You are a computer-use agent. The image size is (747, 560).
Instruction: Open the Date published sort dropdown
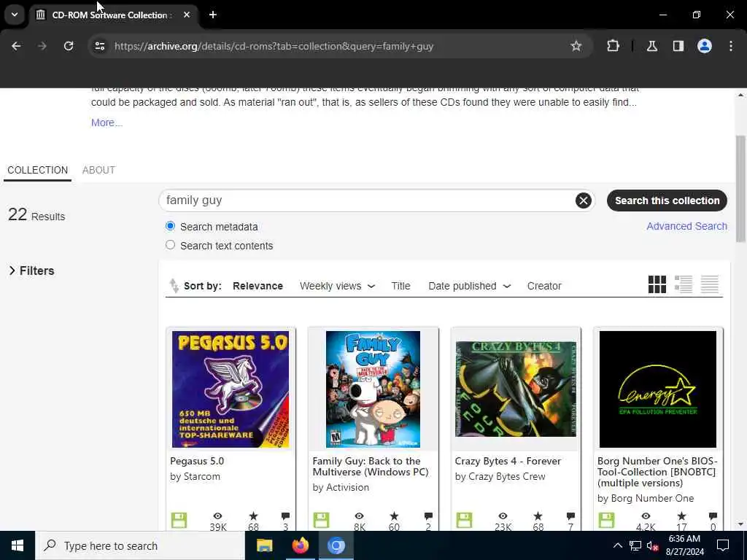point(469,286)
